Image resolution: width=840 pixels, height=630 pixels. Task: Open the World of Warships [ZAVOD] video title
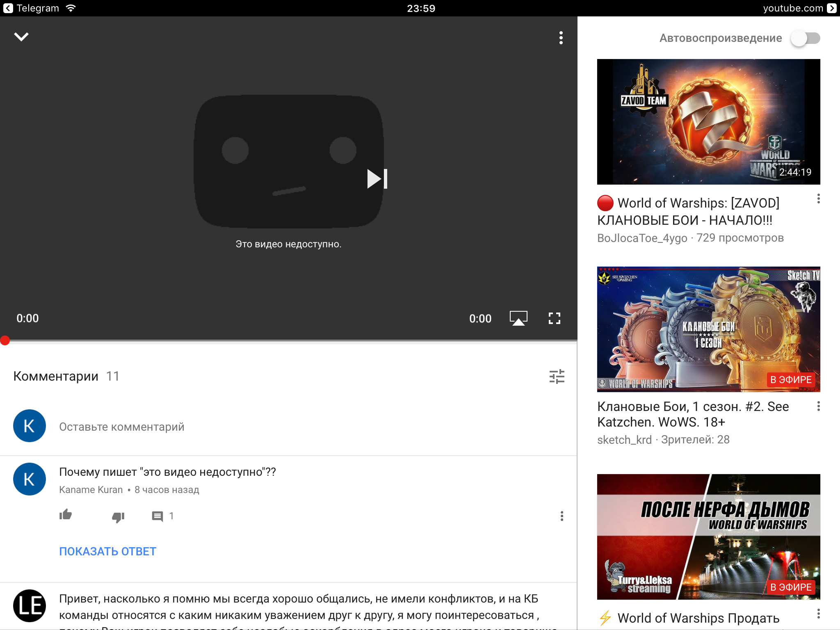point(689,212)
